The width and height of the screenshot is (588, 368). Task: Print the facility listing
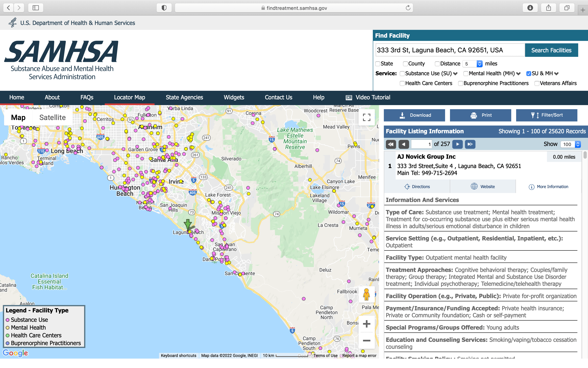[x=480, y=115]
